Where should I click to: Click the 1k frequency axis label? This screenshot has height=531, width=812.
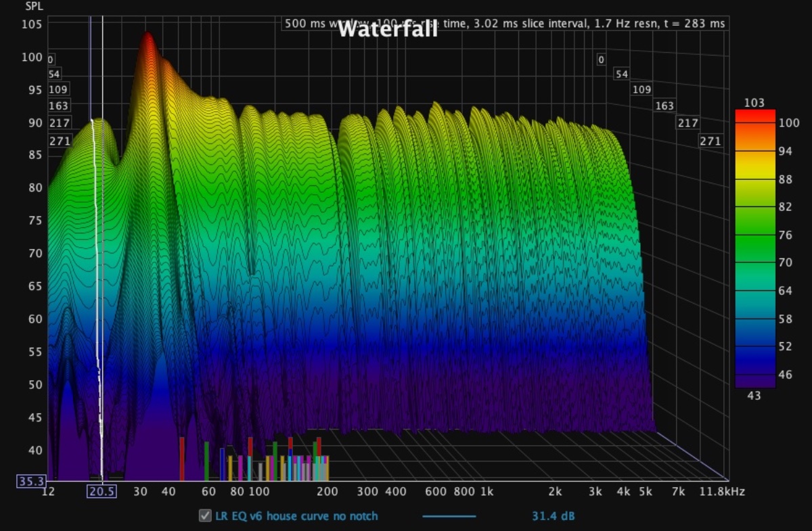tap(485, 492)
